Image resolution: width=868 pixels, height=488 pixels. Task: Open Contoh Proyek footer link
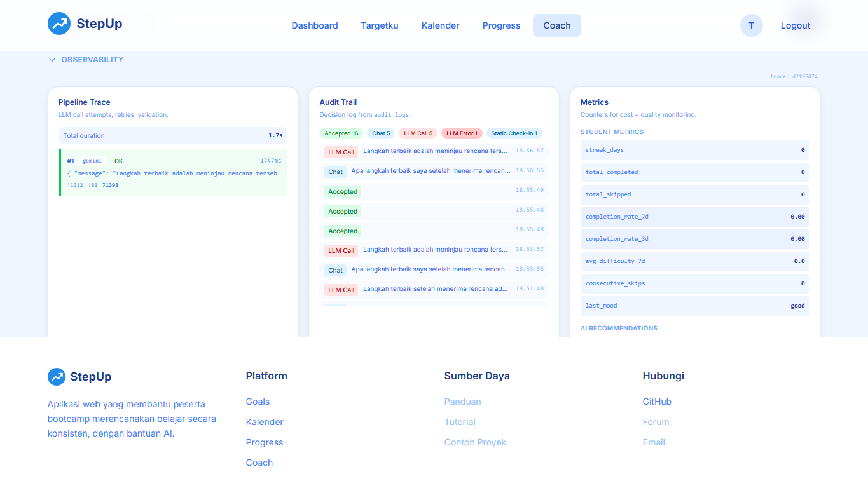pyautogui.click(x=475, y=442)
